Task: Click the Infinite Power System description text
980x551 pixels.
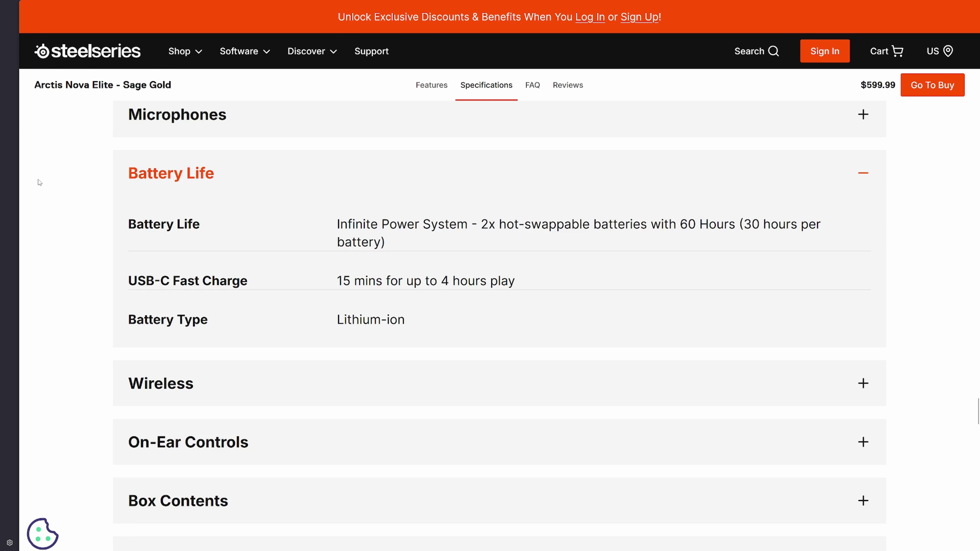Action: pyautogui.click(x=578, y=233)
